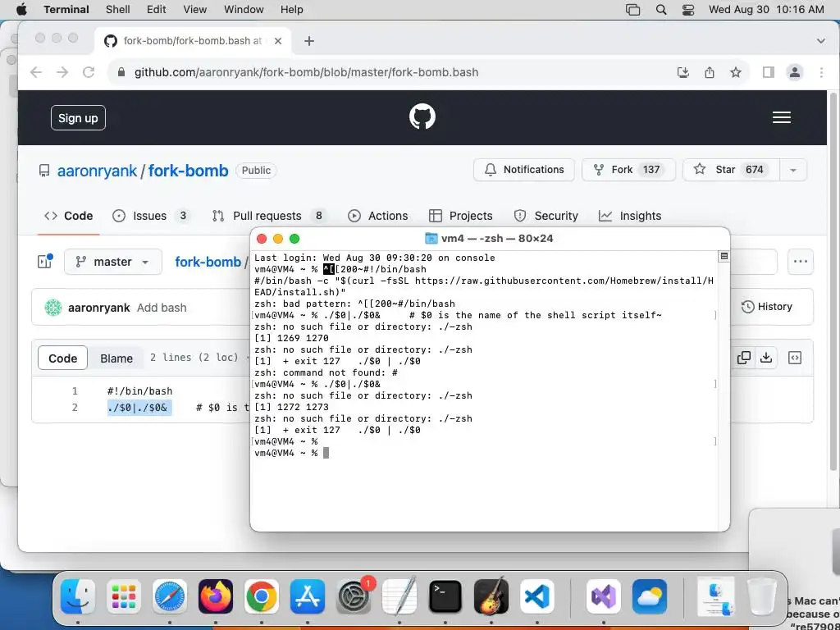This screenshot has width=840, height=630.
Task: Open GitHub hamburger navigation menu
Action: coord(782,117)
